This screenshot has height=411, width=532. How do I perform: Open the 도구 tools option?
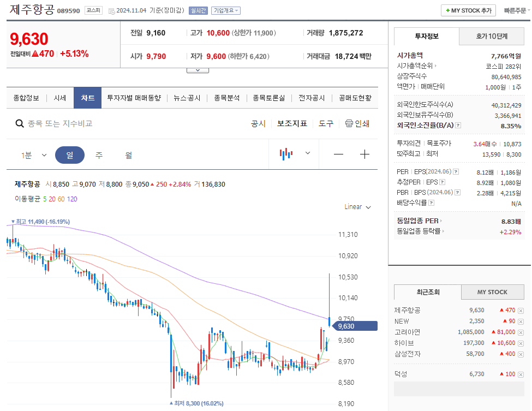pos(326,123)
